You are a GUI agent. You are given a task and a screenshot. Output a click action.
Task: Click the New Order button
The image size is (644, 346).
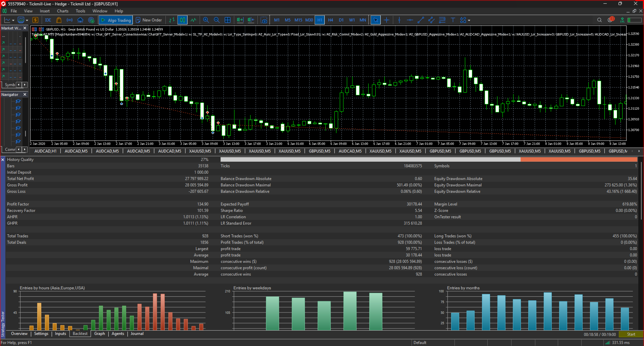[149, 20]
